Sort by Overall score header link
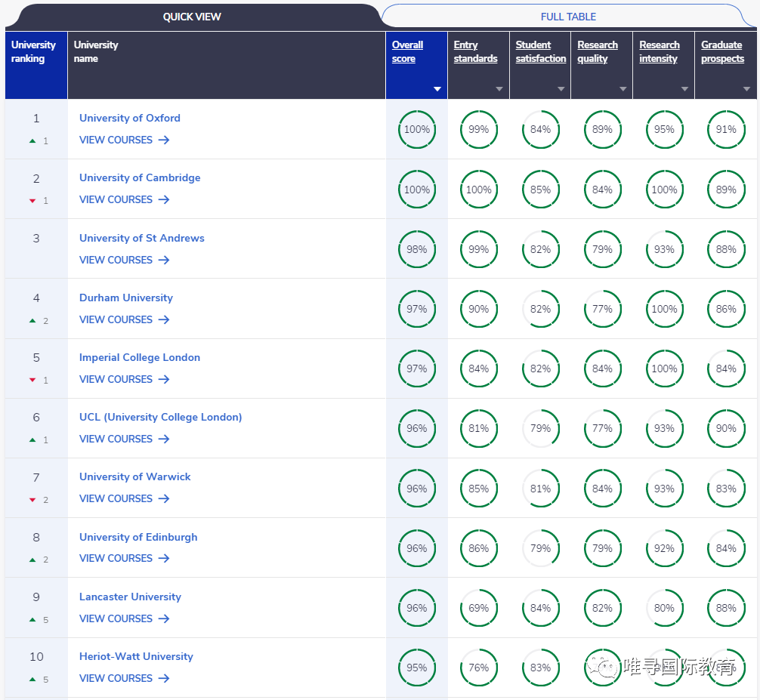The height and width of the screenshot is (700, 760). click(407, 51)
